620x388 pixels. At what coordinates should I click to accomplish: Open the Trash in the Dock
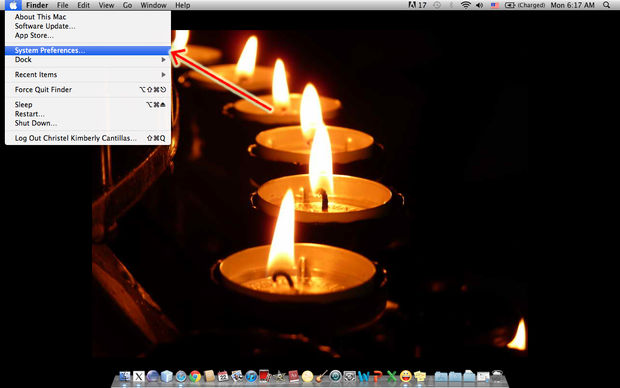point(497,376)
